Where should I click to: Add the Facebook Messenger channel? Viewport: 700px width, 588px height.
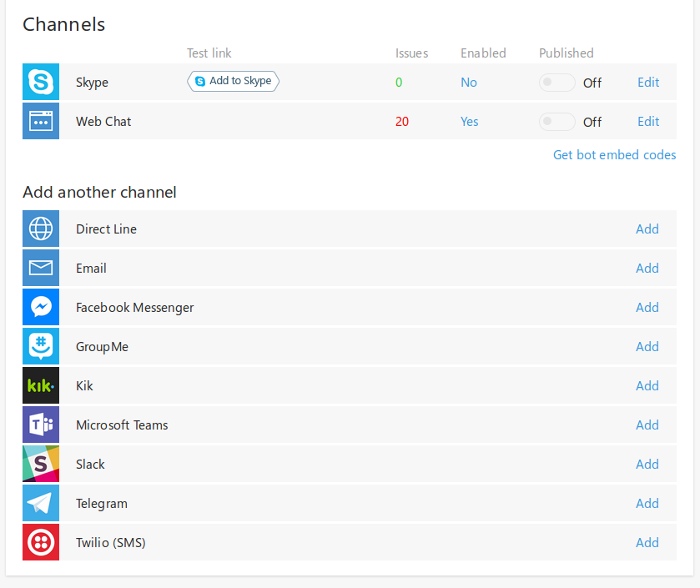click(647, 307)
